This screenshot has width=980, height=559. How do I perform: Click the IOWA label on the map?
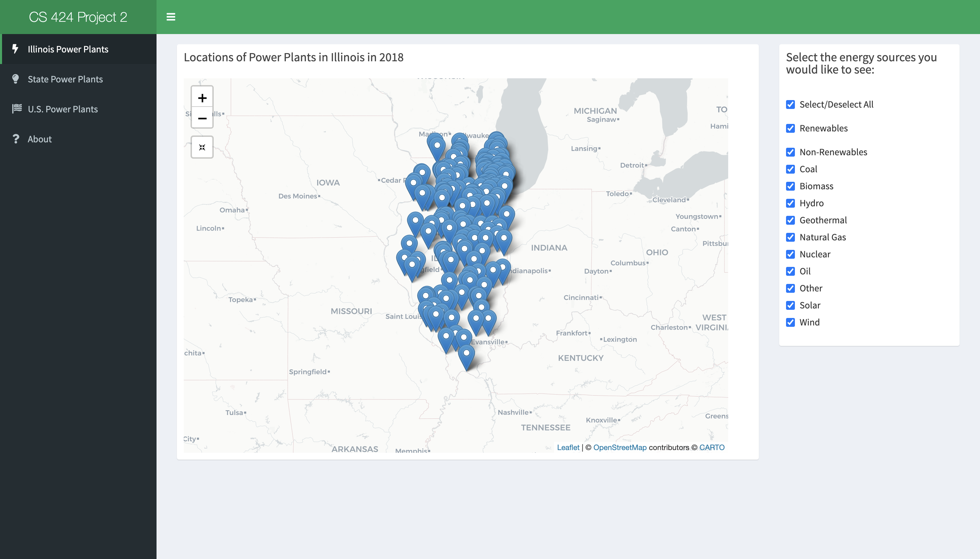(328, 182)
